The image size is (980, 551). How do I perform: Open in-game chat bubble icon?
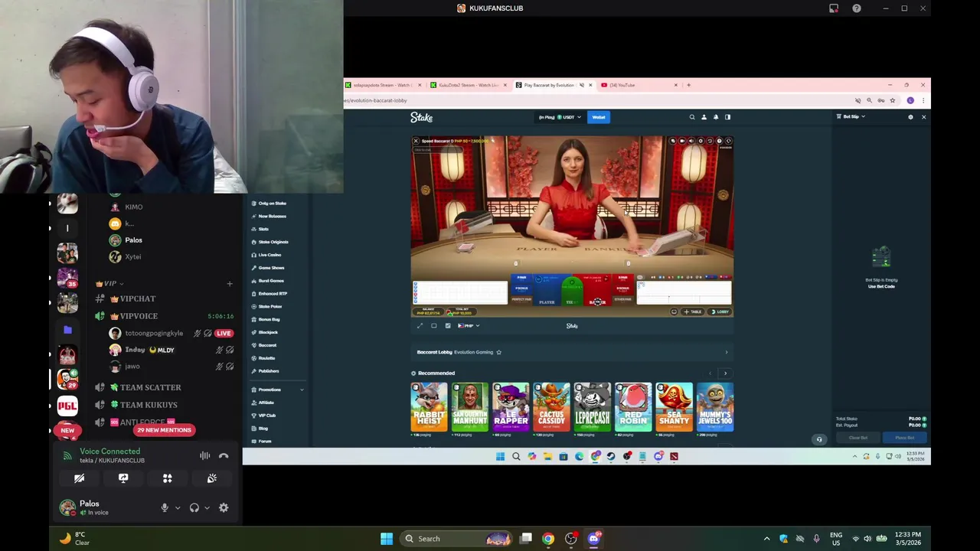[x=673, y=141]
